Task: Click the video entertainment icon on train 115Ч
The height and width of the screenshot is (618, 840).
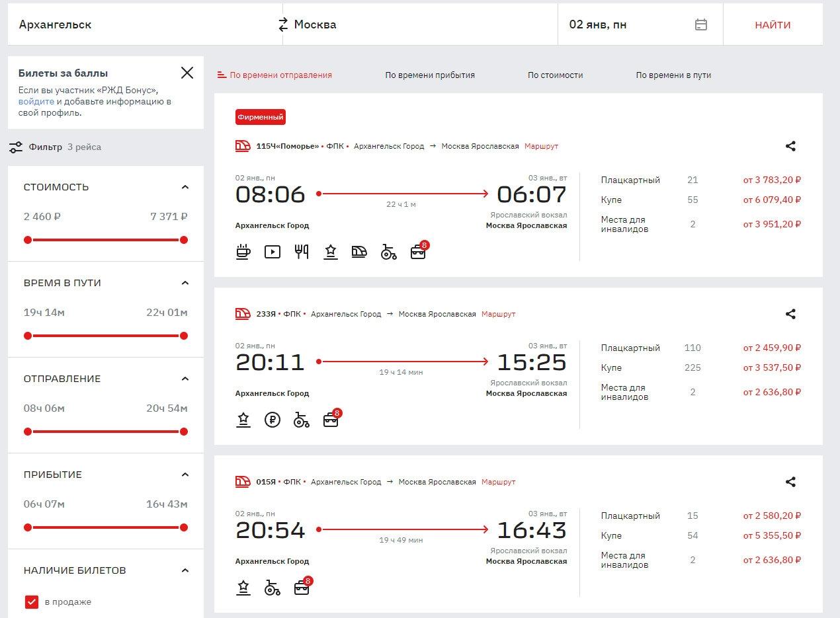Action: pyautogui.click(x=273, y=252)
